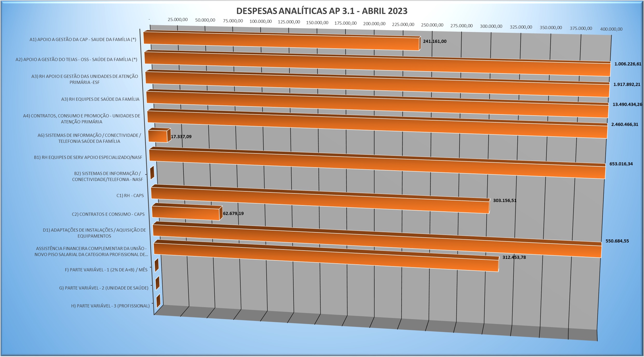The image size is (644, 357).
Task: Click the 13.490.434,26 data label
Action: 627,104
